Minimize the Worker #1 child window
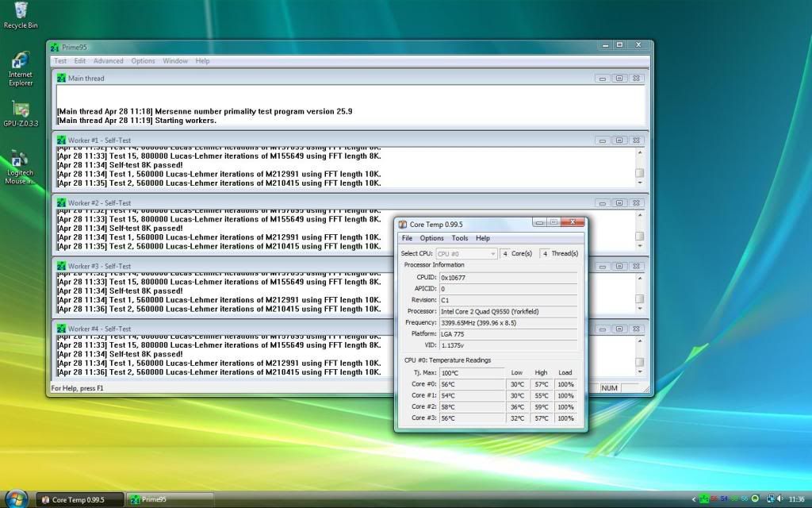Viewport: 812px width, 508px height. [603, 141]
